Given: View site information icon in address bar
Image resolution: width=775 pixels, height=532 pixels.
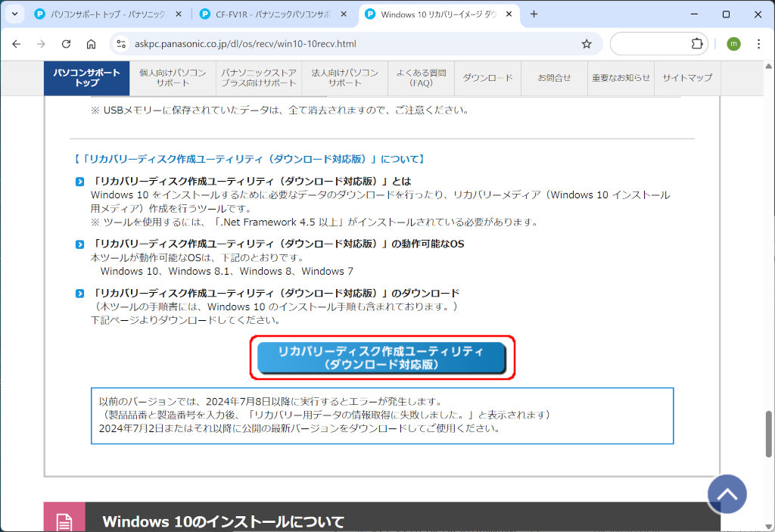Looking at the screenshot, I should point(121,44).
